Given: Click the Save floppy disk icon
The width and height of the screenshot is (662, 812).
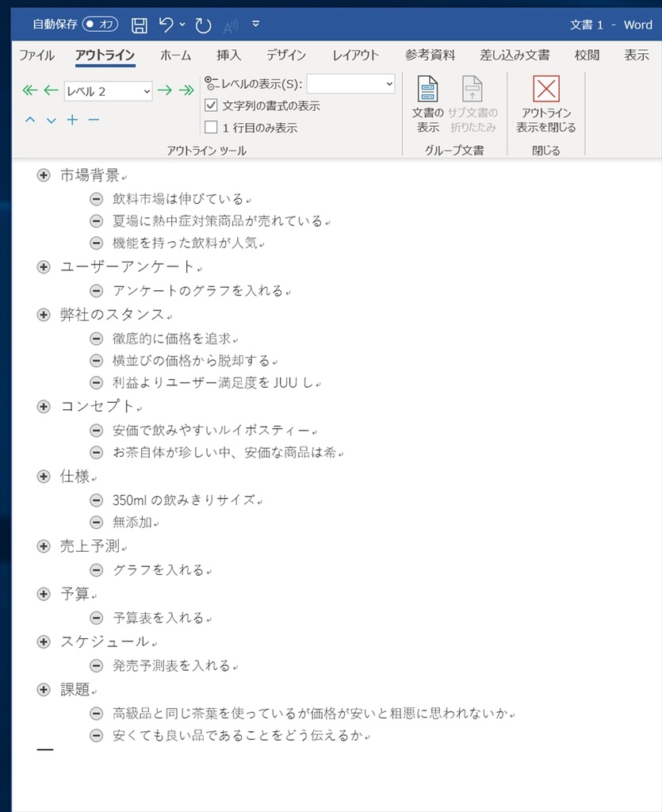Looking at the screenshot, I should 139,25.
